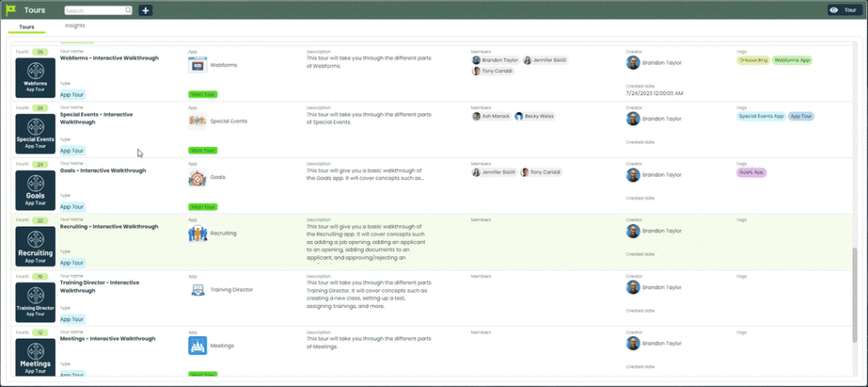Click the Meetings app icon
This screenshot has width=868, height=387.
coord(198,345)
